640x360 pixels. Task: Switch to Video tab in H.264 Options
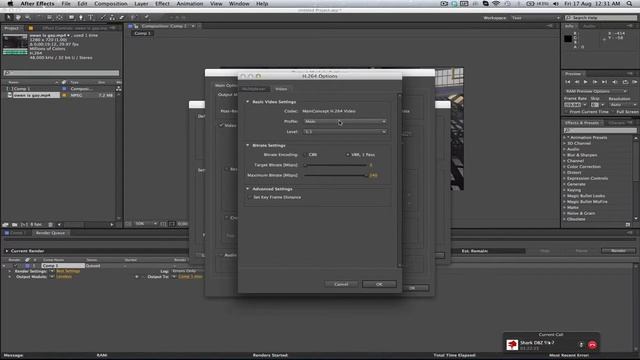(x=281, y=89)
